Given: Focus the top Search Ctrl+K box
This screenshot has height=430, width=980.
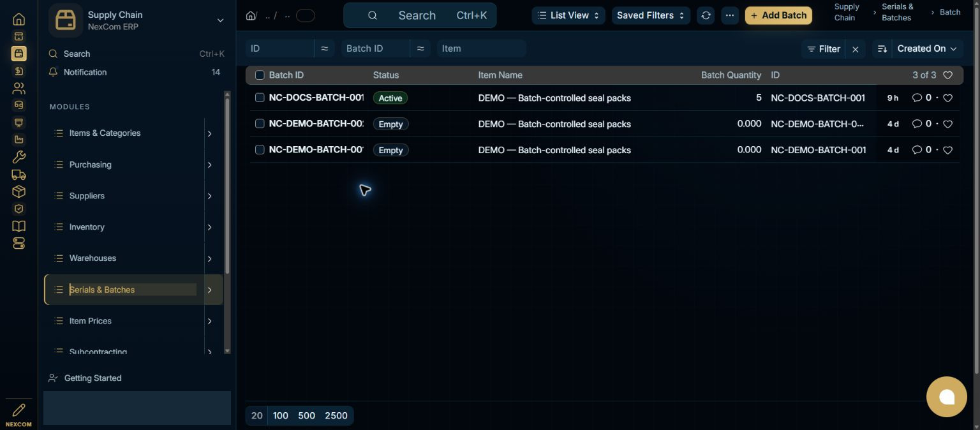Looking at the screenshot, I should click(x=420, y=15).
